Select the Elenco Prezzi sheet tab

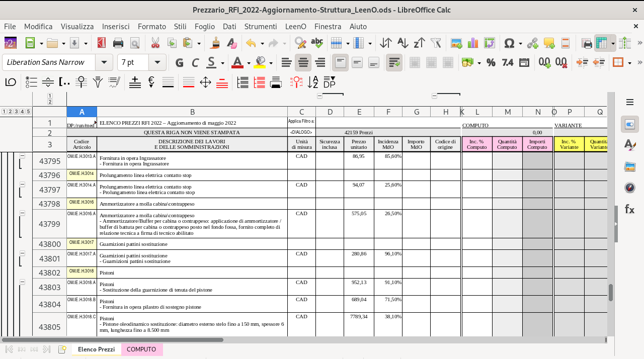[x=96, y=349]
